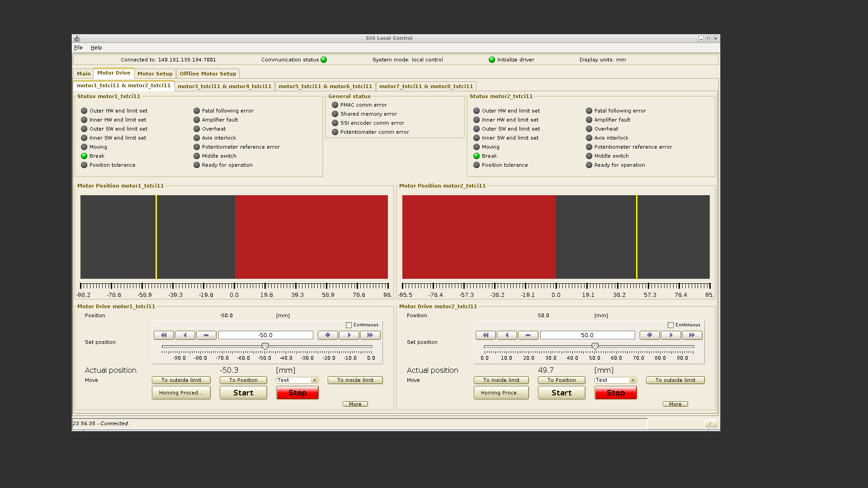Click the Initialize driver green indicator
Image resolution: width=868 pixels, height=488 pixels.
[492, 60]
